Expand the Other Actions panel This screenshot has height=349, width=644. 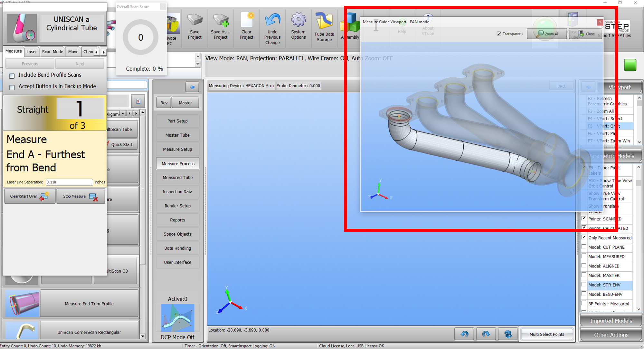point(611,335)
